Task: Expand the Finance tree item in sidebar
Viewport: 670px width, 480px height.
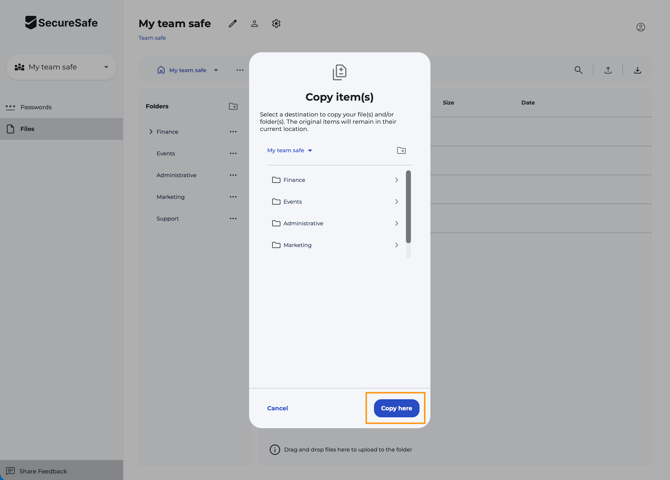Action: (151, 132)
